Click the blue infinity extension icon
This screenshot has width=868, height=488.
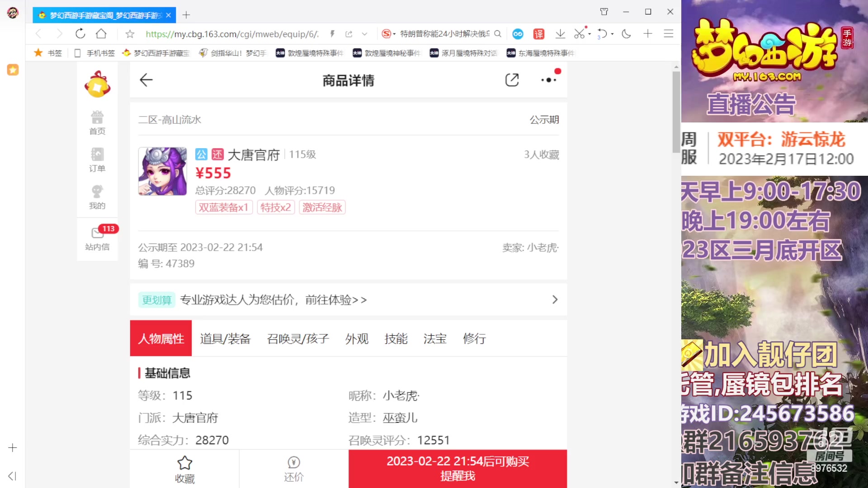[518, 34]
